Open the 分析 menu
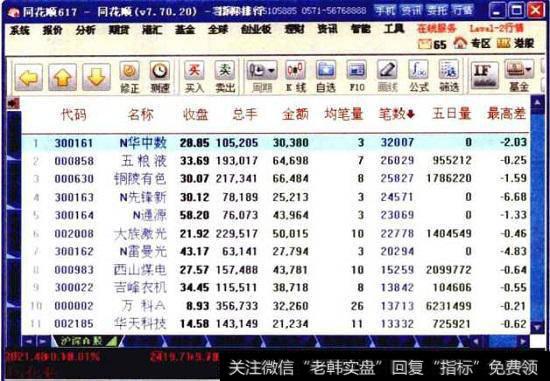Screen dimensions: 550x381 [x=85, y=31]
